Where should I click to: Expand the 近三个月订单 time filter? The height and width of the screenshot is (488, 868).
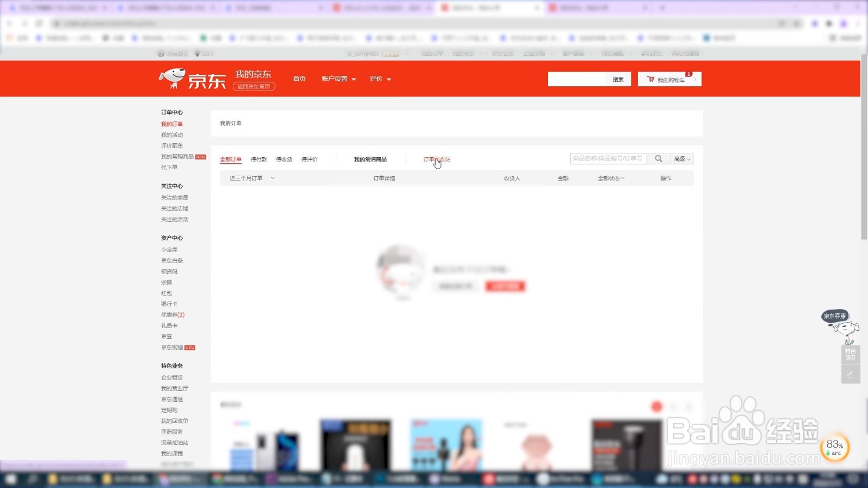[252, 178]
